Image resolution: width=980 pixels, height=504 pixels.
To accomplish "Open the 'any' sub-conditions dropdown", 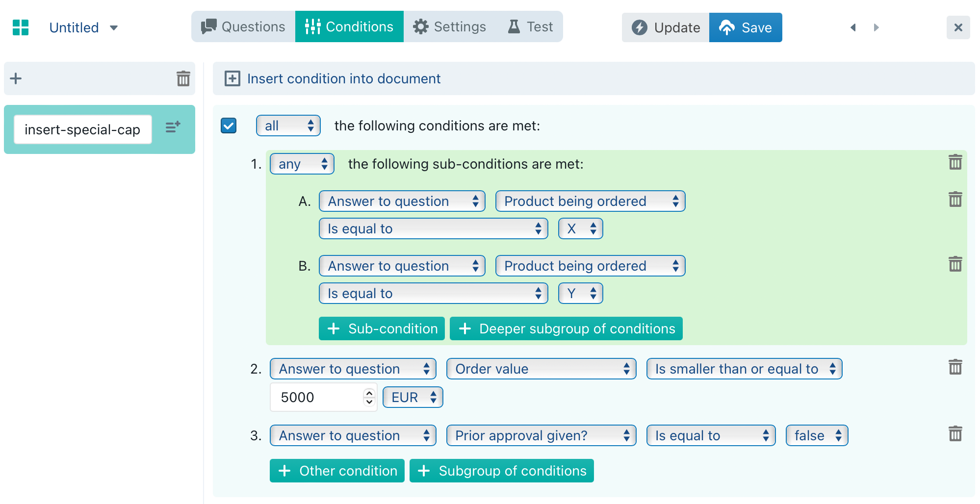I will [x=302, y=164].
